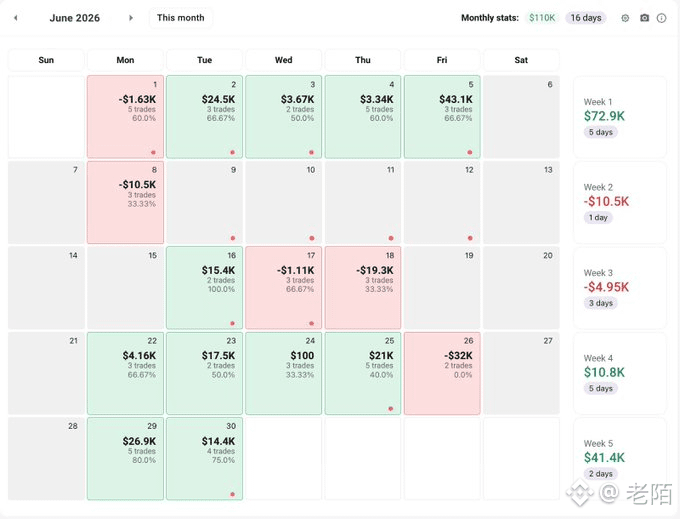Viewport: 680px width, 519px height.
Task: Open calendar settings gear icon
Action: pos(625,18)
